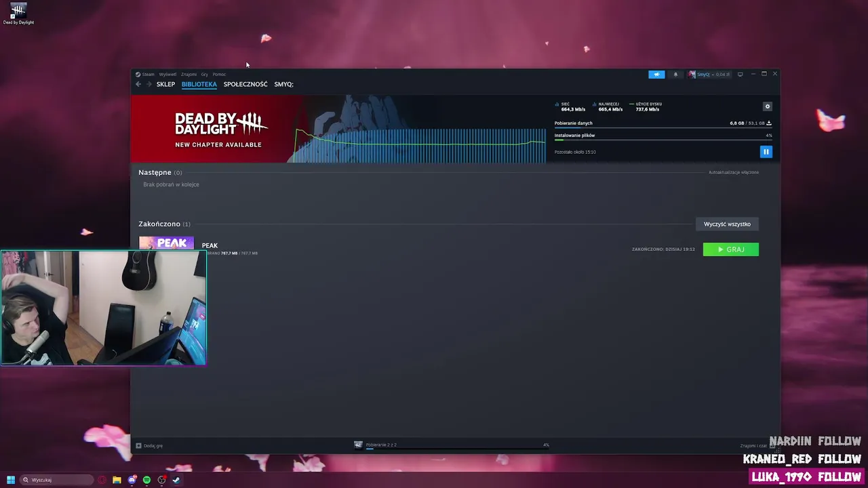Click the Zakończono section heading

(164, 224)
